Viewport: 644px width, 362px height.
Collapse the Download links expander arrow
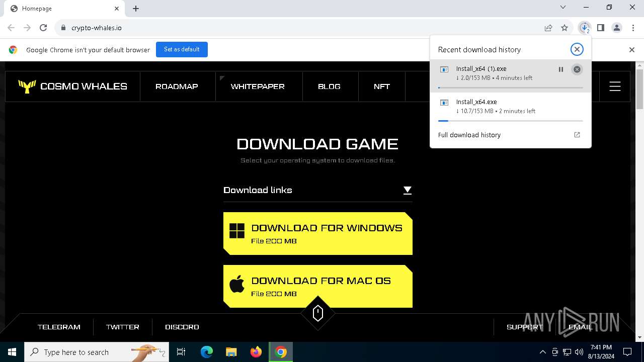tap(408, 190)
